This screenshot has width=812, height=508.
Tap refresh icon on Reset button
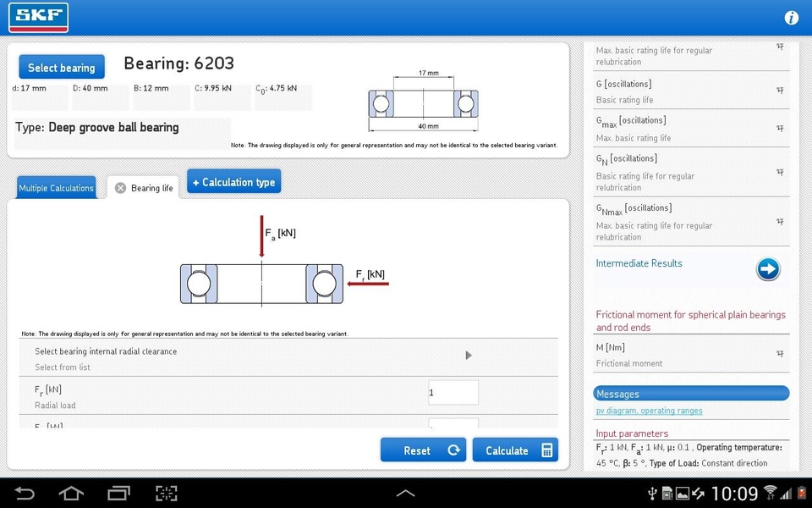pyautogui.click(x=453, y=450)
